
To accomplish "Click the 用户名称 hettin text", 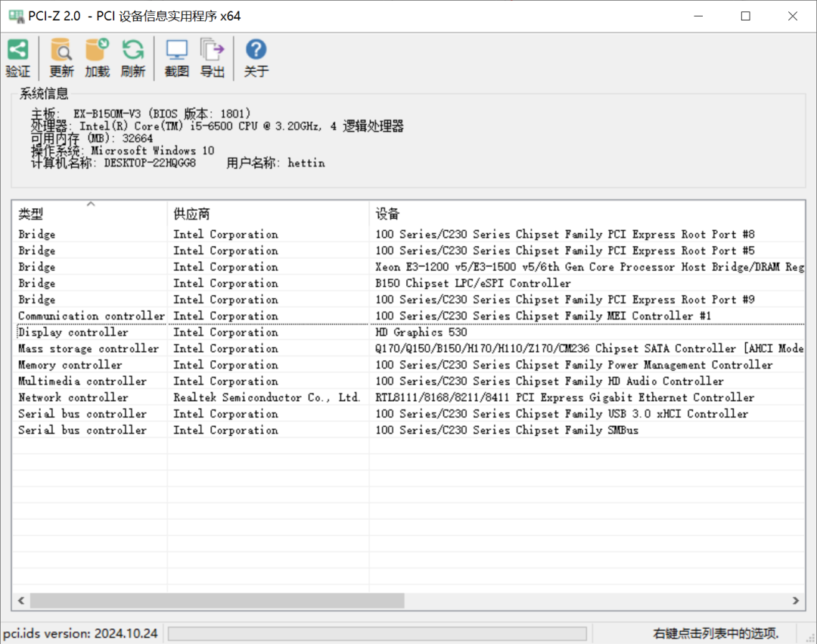I will click(x=275, y=163).
